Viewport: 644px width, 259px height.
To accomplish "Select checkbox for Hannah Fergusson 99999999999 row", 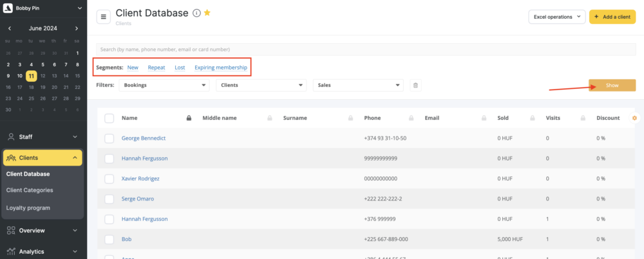I will [x=109, y=158].
